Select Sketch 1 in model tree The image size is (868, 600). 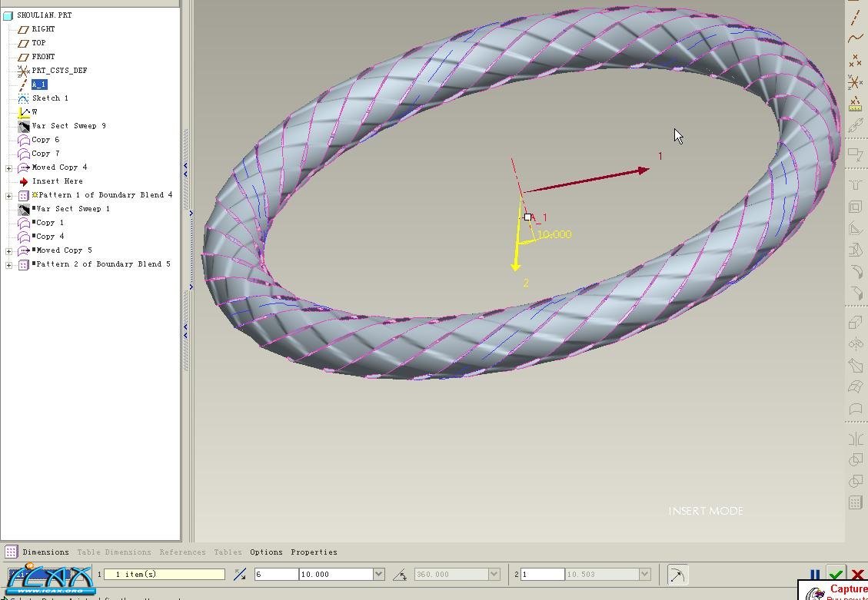click(x=50, y=98)
